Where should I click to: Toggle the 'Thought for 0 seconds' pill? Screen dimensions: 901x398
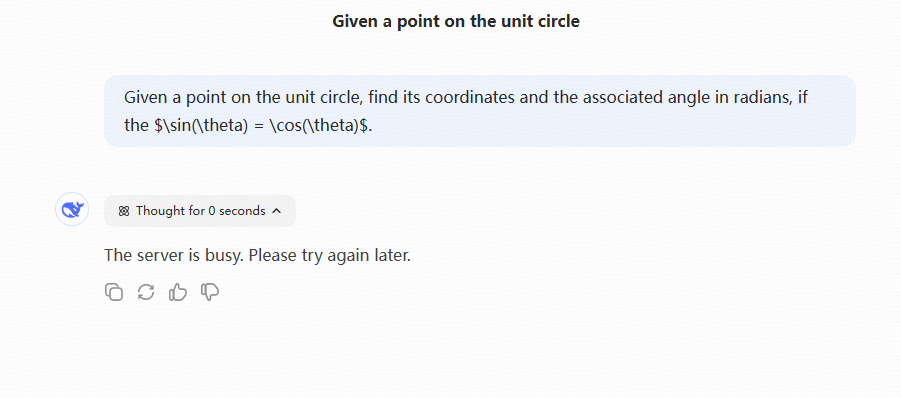tap(200, 211)
